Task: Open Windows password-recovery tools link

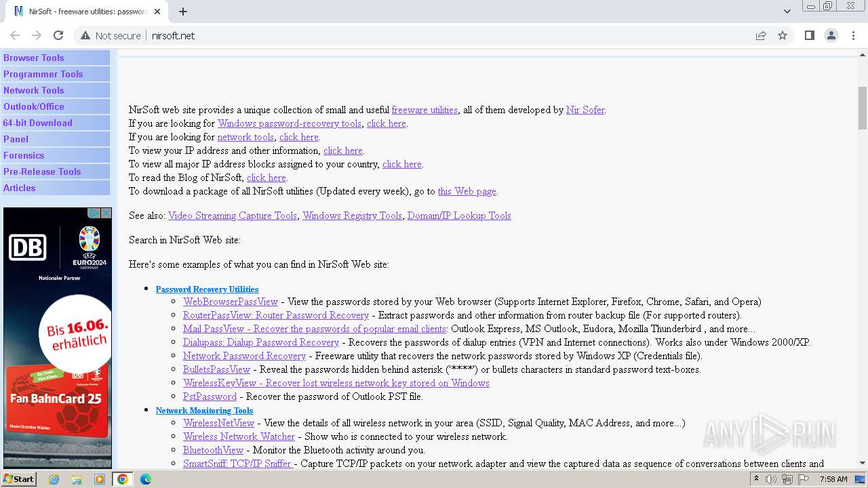Action: tap(290, 123)
